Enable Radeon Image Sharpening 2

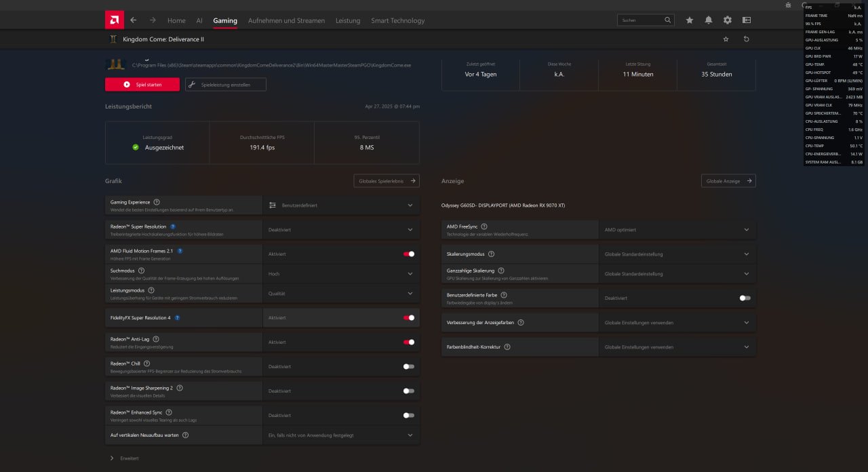click(x=409, y=391)
